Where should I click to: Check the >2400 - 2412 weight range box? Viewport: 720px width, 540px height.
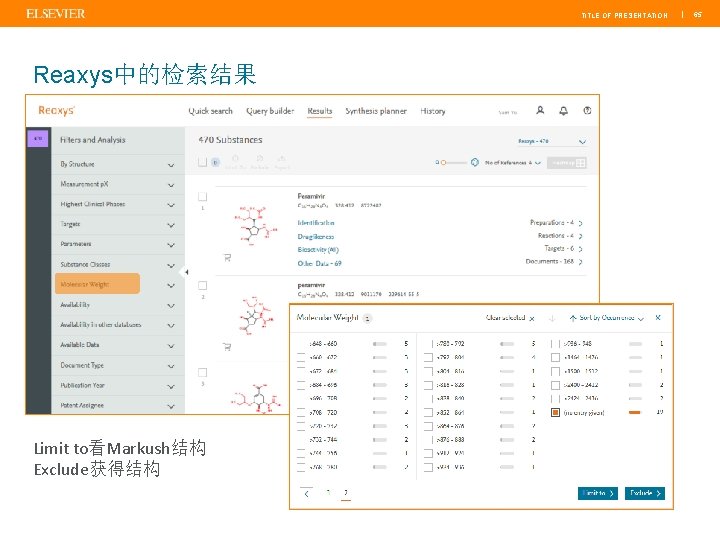point(555,385)
